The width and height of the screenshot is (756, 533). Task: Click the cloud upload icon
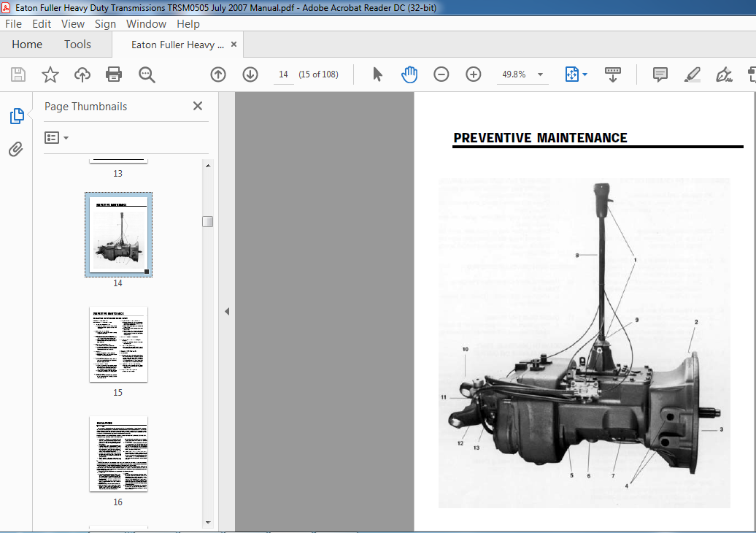82,74
